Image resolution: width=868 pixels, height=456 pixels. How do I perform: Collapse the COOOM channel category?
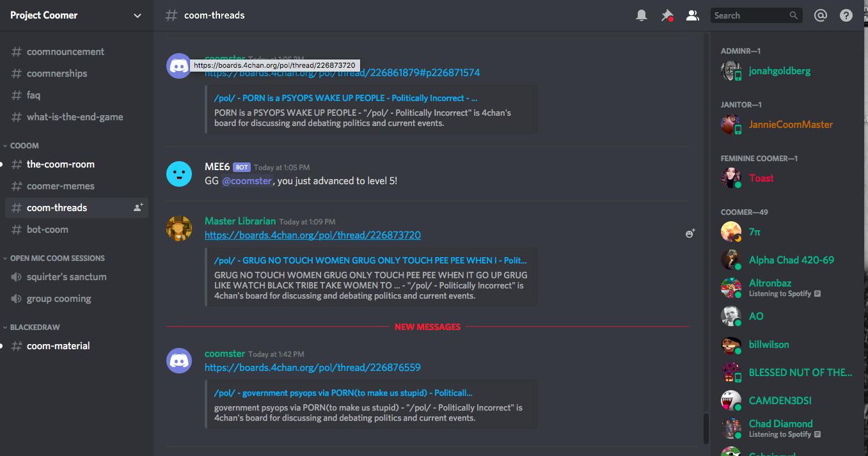(24, 146)
